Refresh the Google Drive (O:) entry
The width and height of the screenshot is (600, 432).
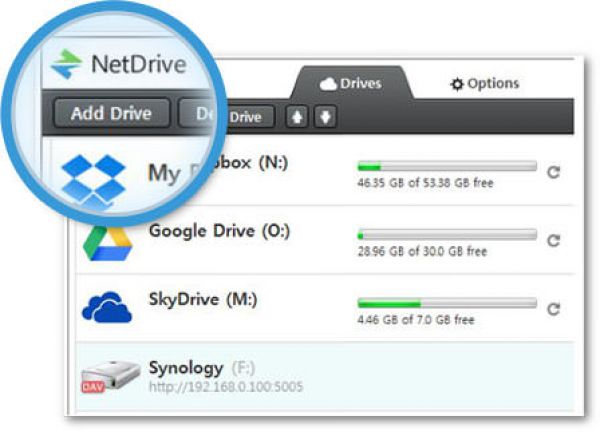coord(553,241)
